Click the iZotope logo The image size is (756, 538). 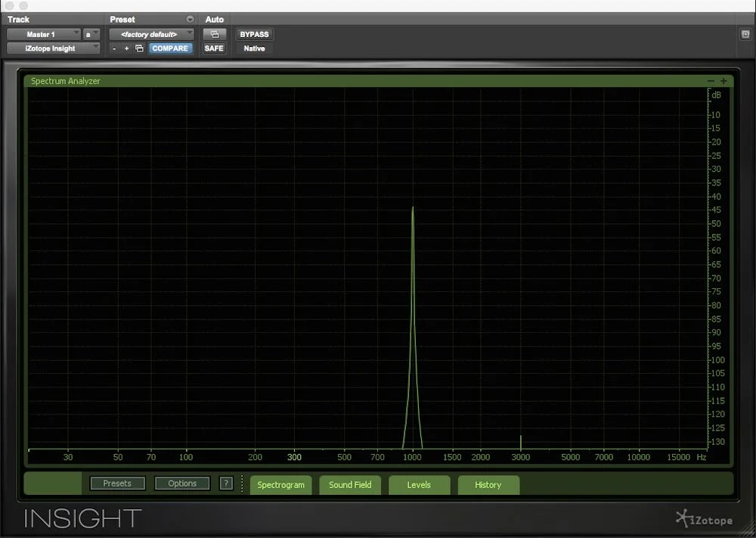(705, 519)
